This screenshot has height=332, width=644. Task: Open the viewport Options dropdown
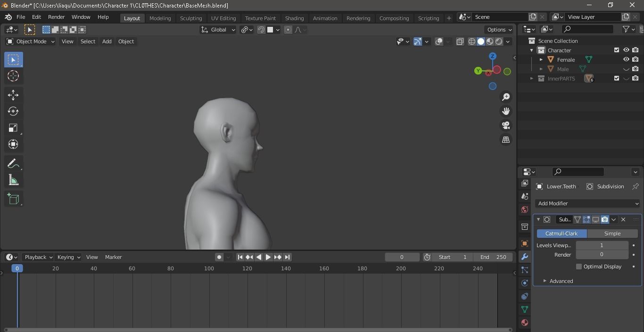click(500, 30)
